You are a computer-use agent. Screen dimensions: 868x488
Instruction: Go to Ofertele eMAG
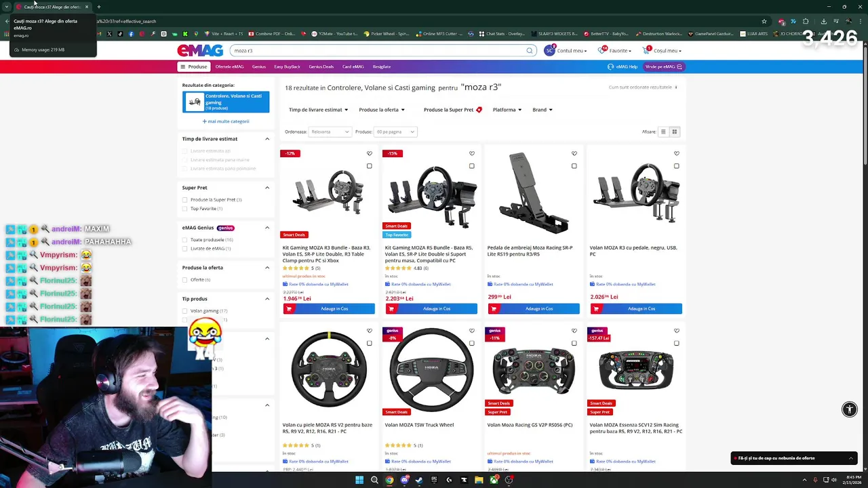click(229, 66)
